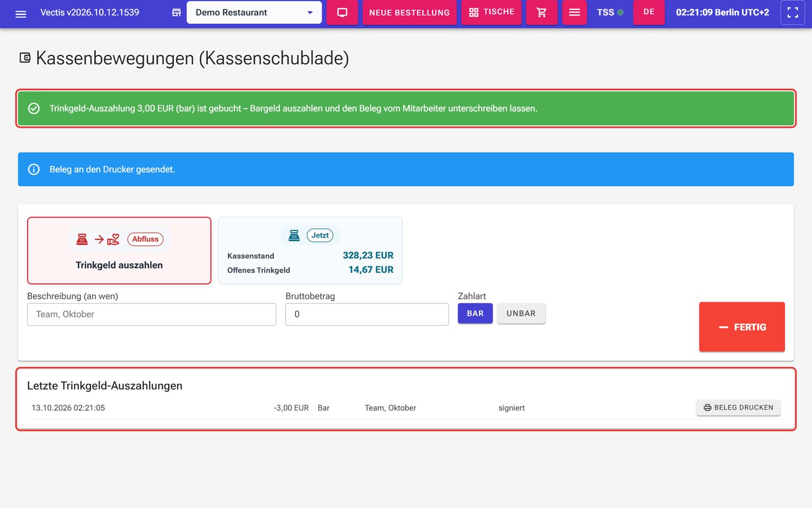Click the Jetzt chip on the Kassenstand card
The image size is (812, 508).
(320, 236)
